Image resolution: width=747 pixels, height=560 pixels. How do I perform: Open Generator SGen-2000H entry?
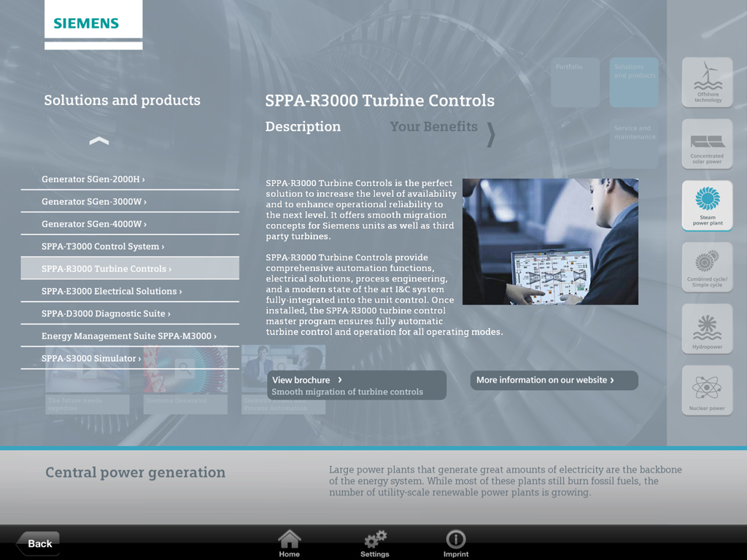pyautogui.click(x=130, y=179)
